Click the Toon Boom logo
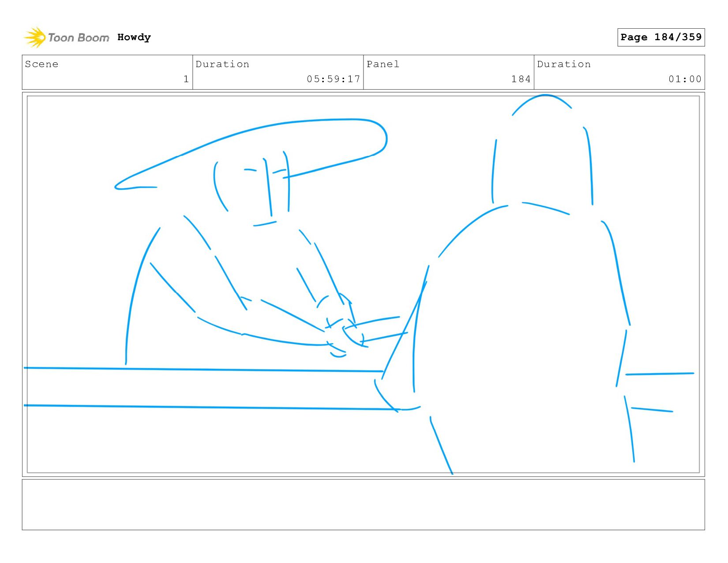Screen dimensions: 728x563 pyautogui.click(x=66, y=38)
